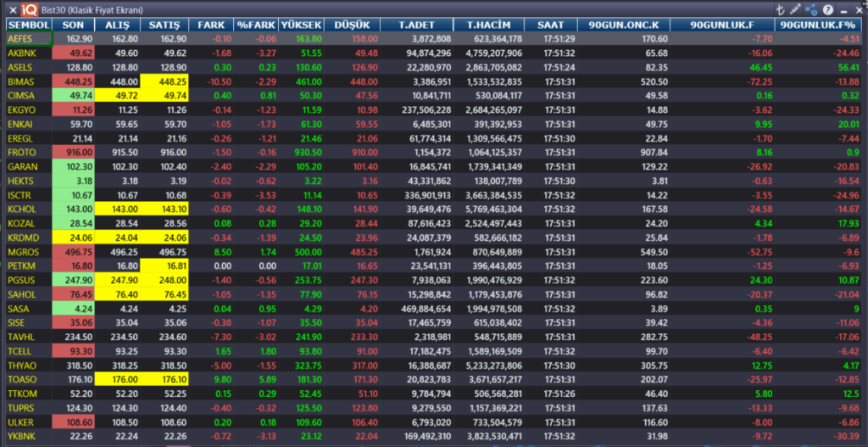
Task: Select the YKBNK symbol
Action: pyautogui.click(x=21, y=437)
